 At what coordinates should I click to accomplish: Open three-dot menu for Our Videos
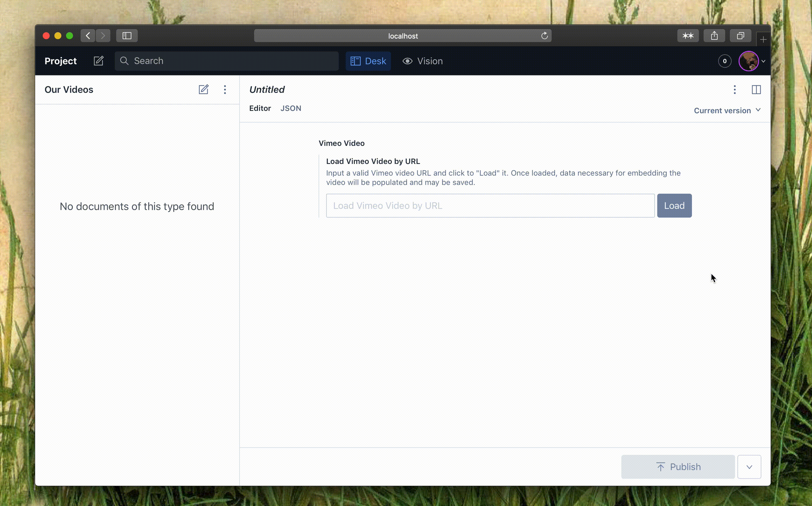[225, 89]
